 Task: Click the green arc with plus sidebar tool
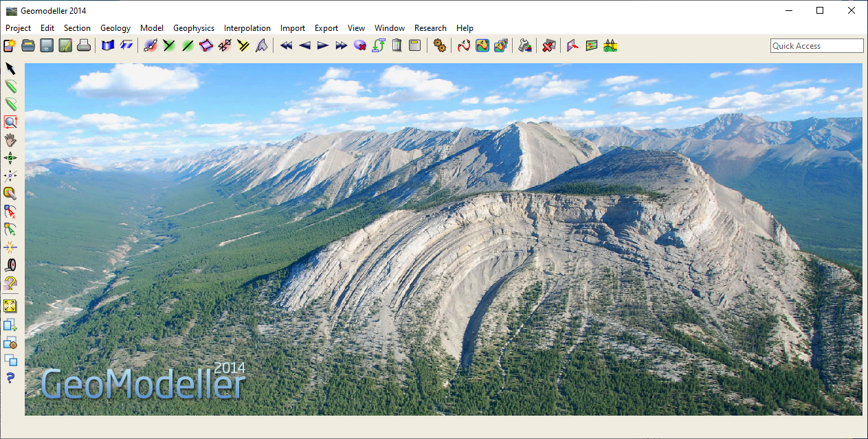[x=11, y=229]
